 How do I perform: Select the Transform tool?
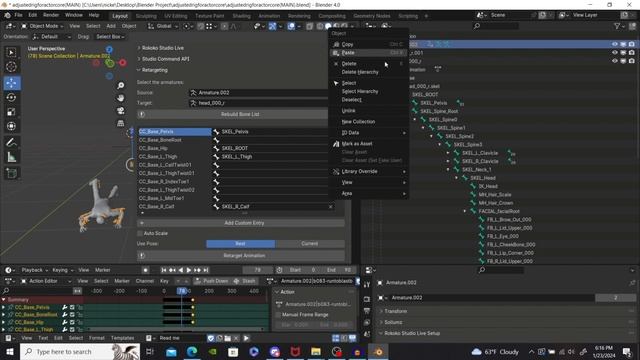11,126
